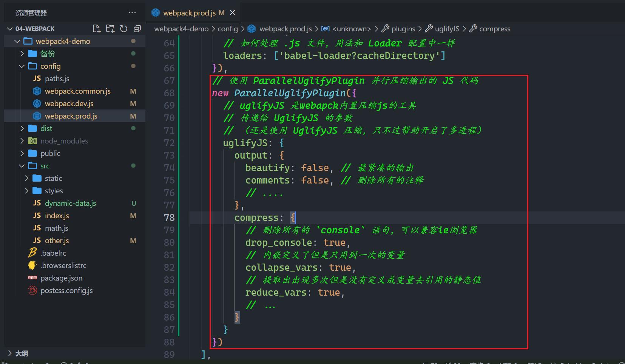The height and width of the screenshot is (364, 625).
Task: Click the PostCSS icon beside postcss.config.js
Action: [x=32, y=290]
